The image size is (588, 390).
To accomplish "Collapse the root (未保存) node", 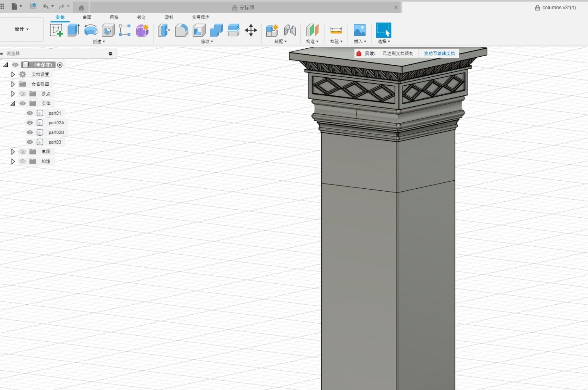I will [5, 65].
